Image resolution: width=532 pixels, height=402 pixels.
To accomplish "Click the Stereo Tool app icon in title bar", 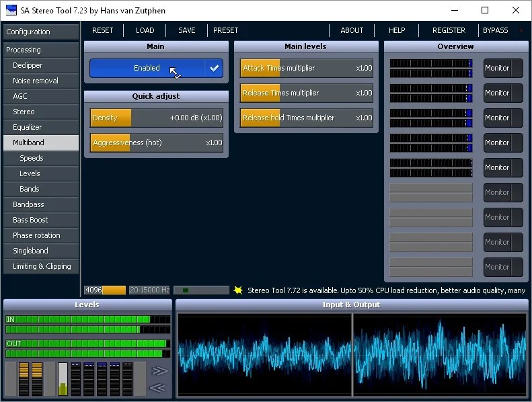I will coord(11,10).
